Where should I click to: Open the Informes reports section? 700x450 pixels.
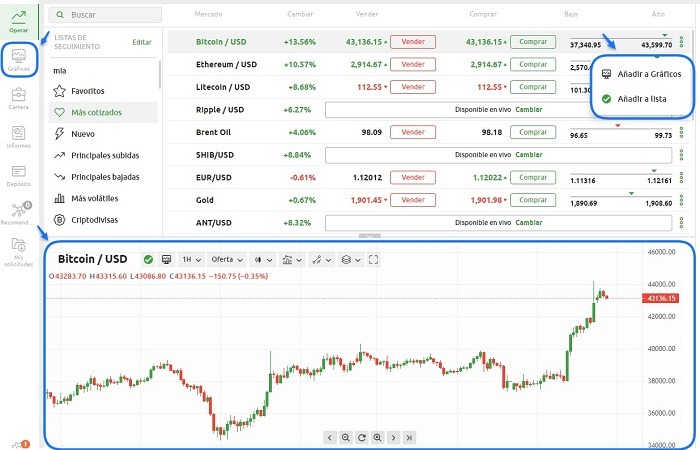19,137
